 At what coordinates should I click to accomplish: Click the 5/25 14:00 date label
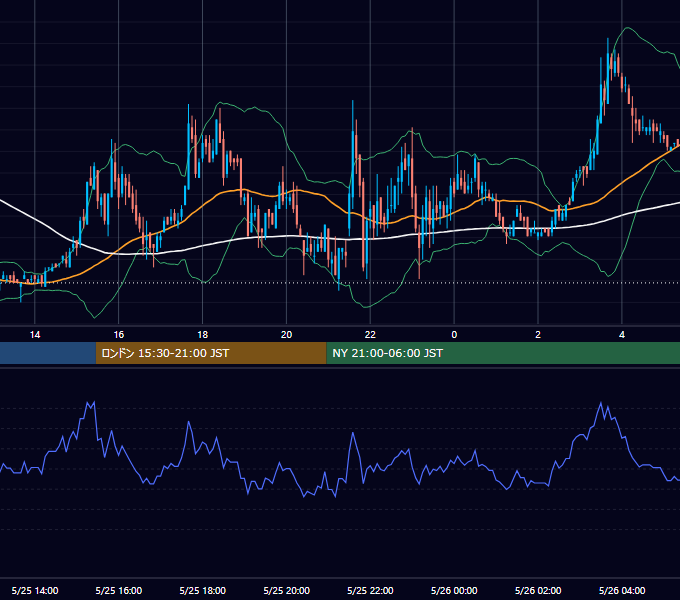click(35, 590)
